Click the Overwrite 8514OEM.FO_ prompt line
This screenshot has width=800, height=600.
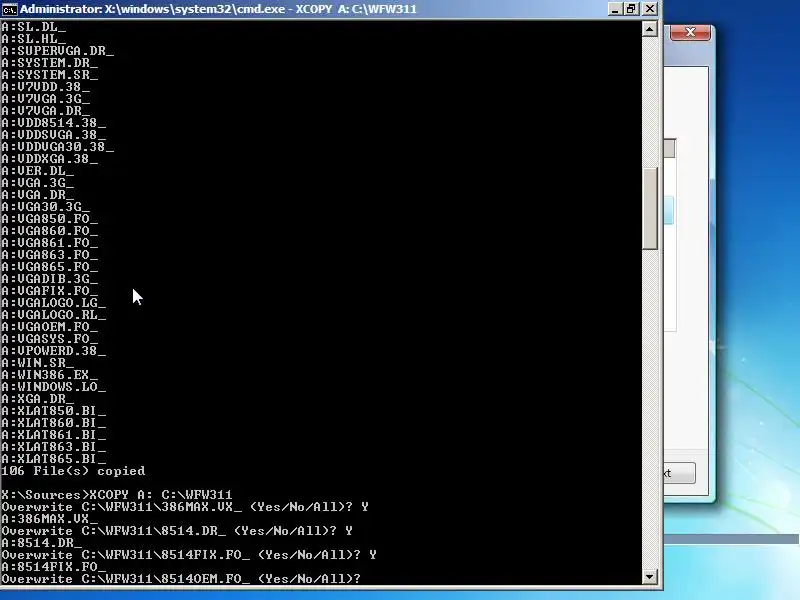click(181, 579)
